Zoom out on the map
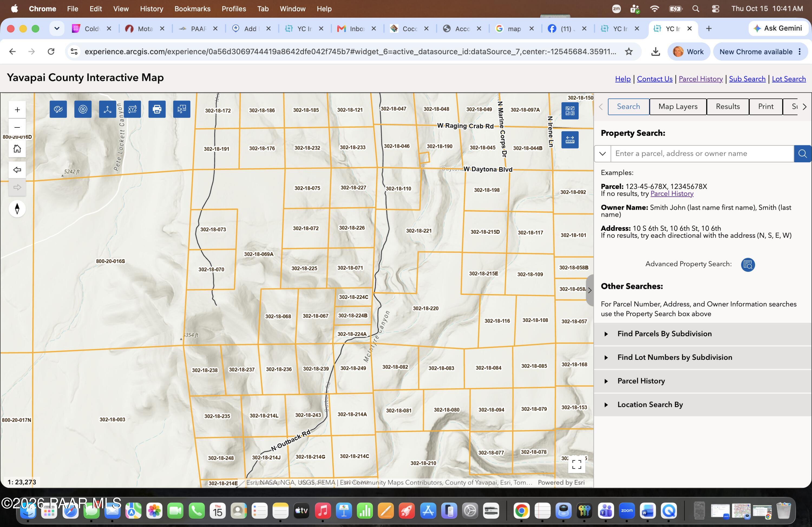 pos(17,127)
